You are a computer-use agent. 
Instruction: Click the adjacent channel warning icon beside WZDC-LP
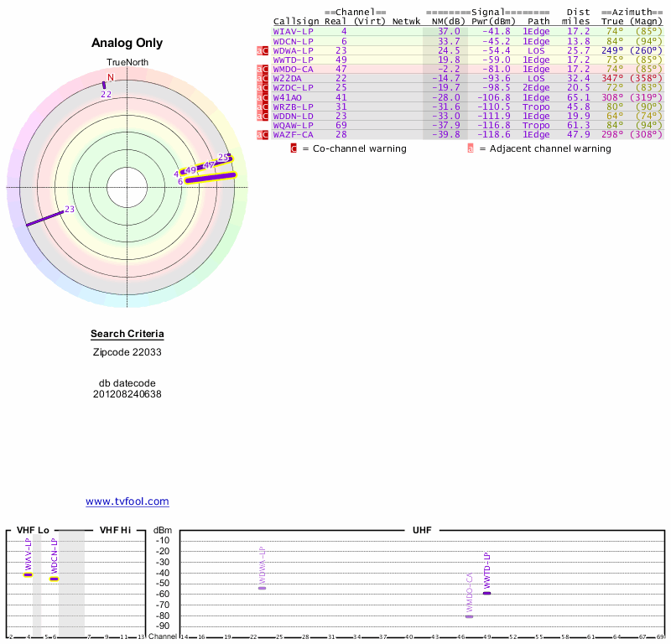click(x=259, y=88)
